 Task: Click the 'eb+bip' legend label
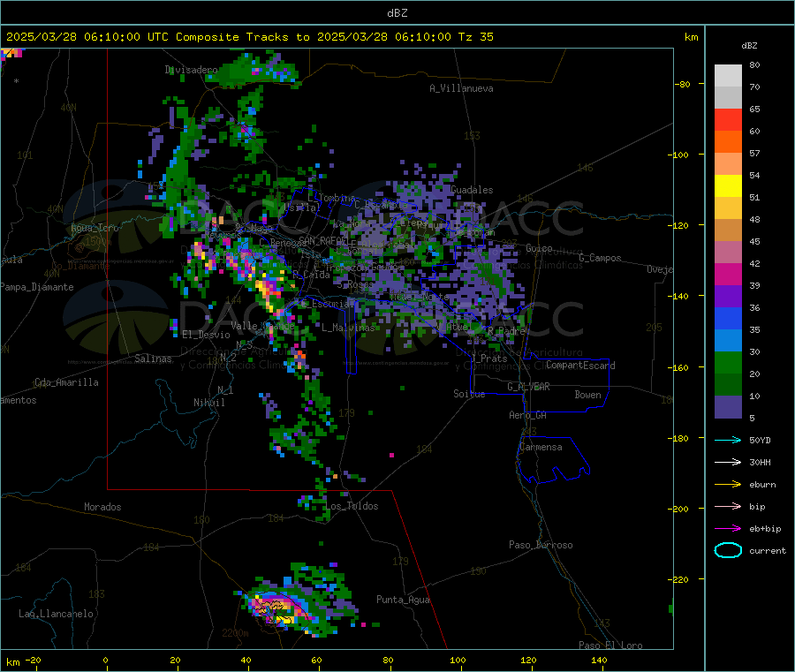[x=765, y=529]
